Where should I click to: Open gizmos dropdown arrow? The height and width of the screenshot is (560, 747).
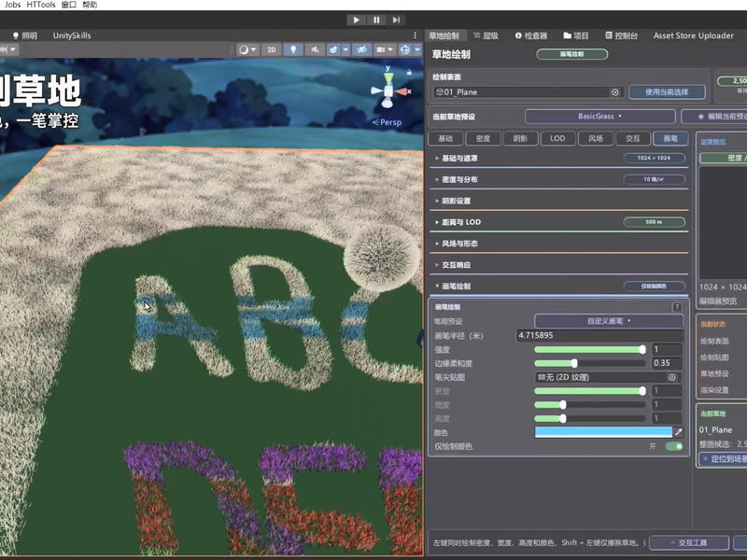click(x=417, y=49)
